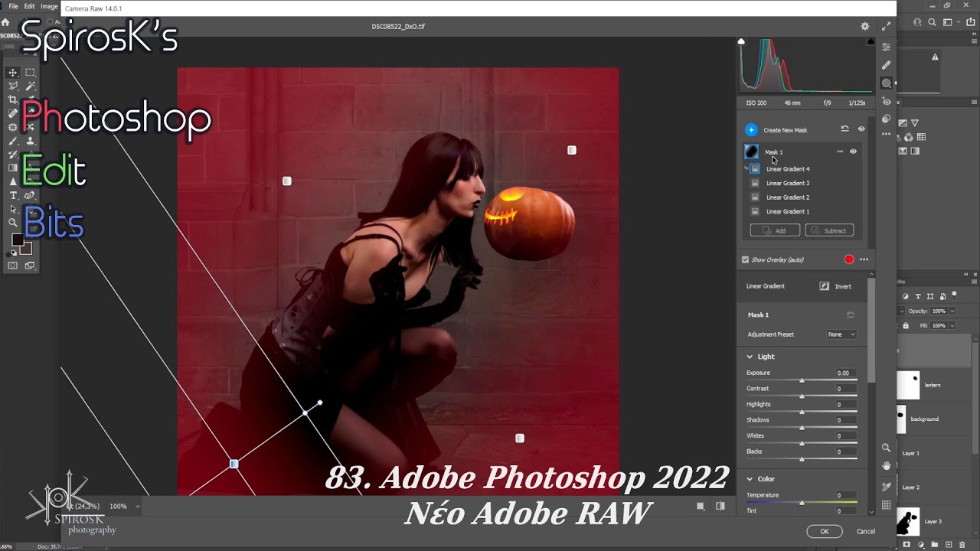The image size is (980, 551).
Task: Delete layer with trash icon in Layers panel
Action: [962, 545]
